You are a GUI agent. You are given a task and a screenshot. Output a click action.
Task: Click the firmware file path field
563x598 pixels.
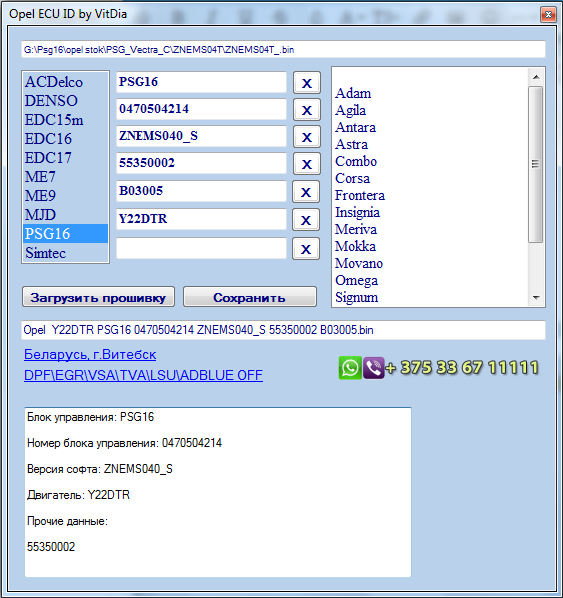tap(283, 50)
